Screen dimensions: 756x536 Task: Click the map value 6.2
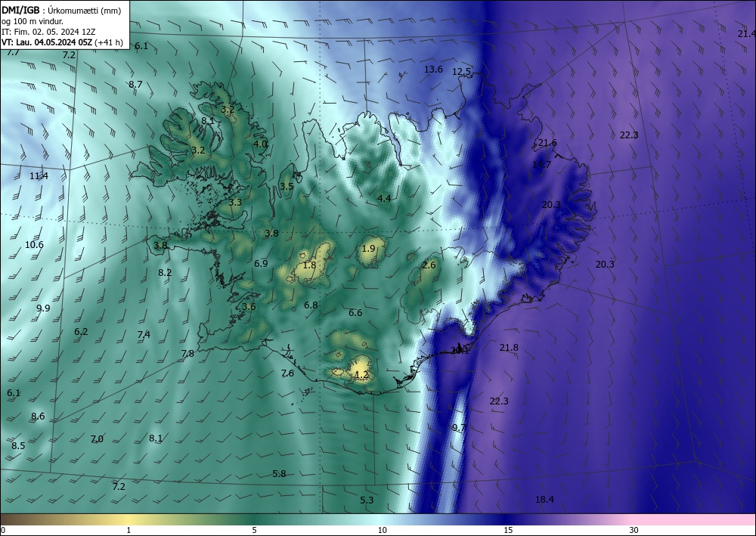81,332
